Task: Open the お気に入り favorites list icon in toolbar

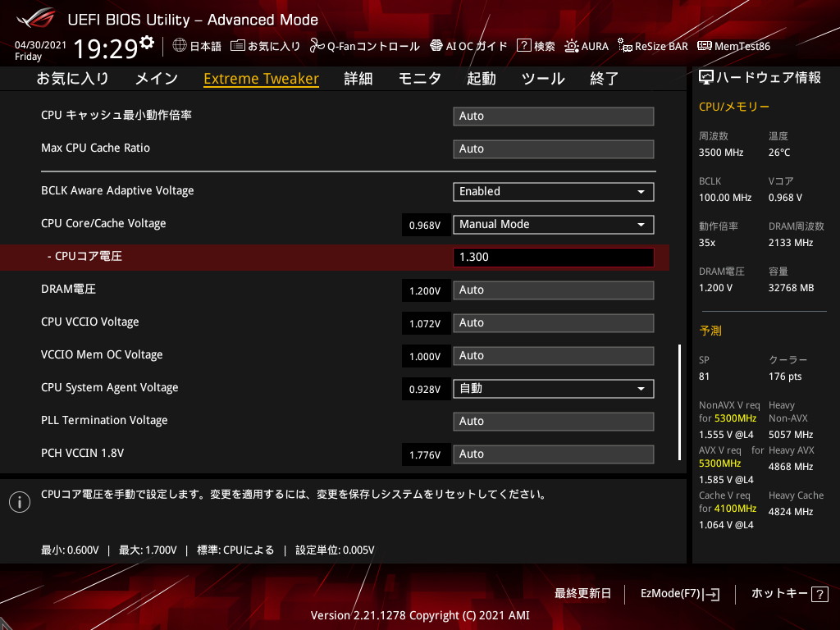Action: [237, 46]
